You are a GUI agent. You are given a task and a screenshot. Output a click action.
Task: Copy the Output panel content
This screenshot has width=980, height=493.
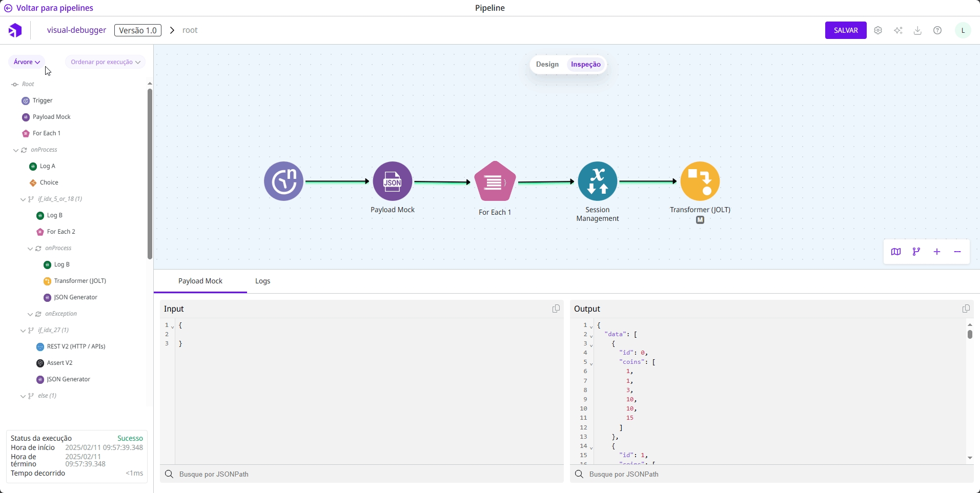[x=966, y=309]
